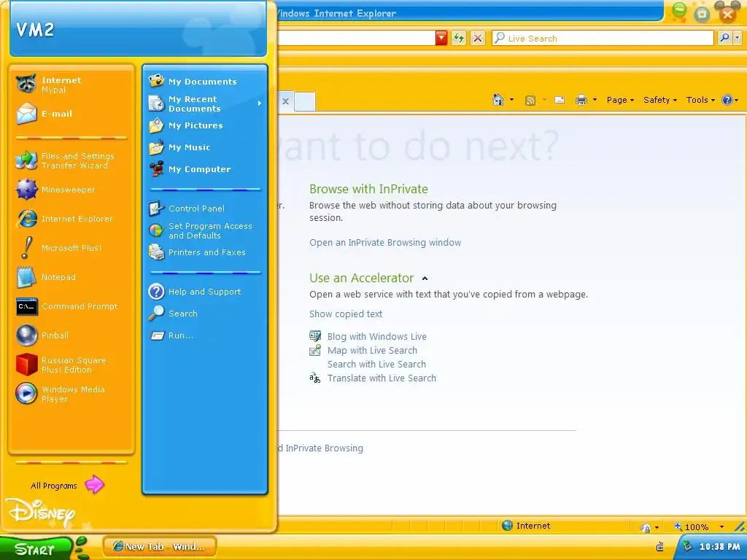The width and height of the screenshot is (747, 560).
Task: Click Search with Live Search link
Action: coord(376,365)
